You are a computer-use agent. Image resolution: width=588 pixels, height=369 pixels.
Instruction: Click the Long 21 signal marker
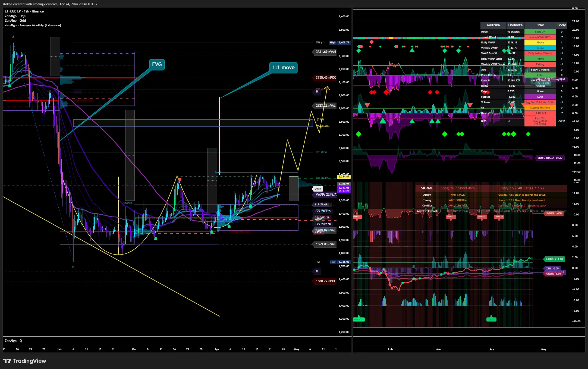(x=491, y=319)
